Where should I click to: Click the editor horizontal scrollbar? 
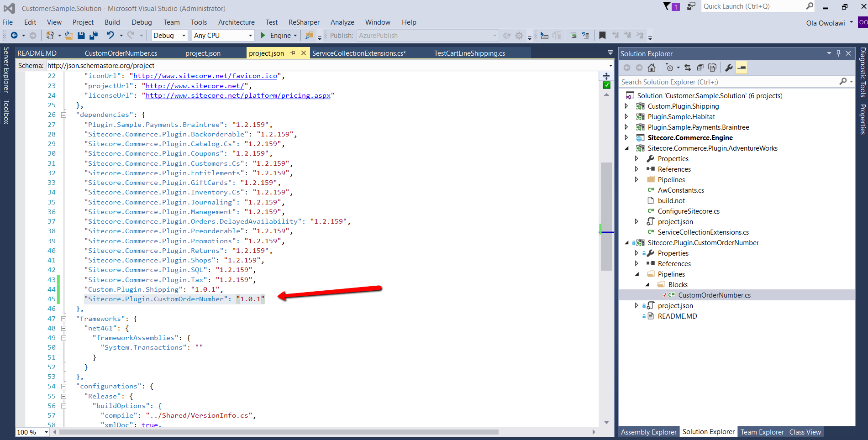[279, 432]
